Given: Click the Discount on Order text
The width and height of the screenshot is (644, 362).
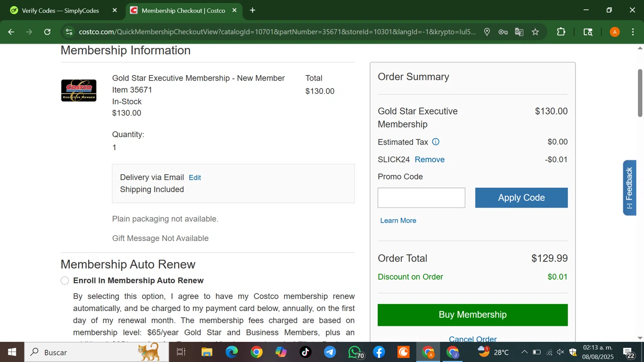Looking at the screenshot, I should [410, 277].
